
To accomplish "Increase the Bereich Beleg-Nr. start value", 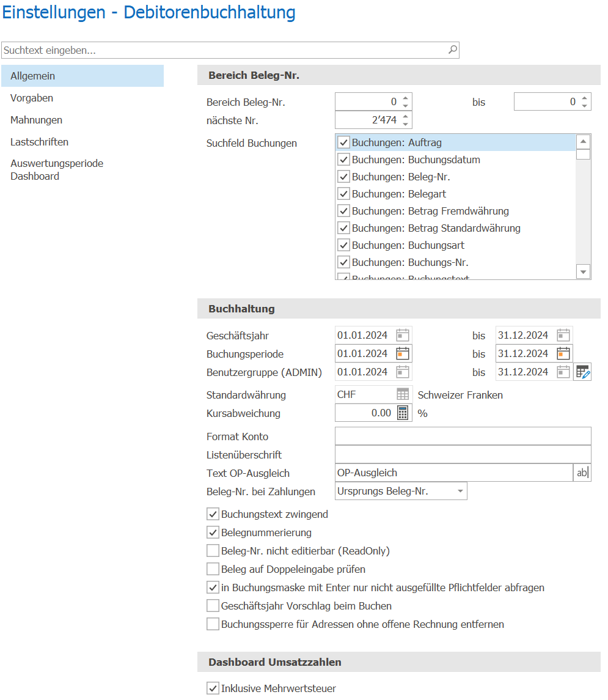I will [405, 98].
